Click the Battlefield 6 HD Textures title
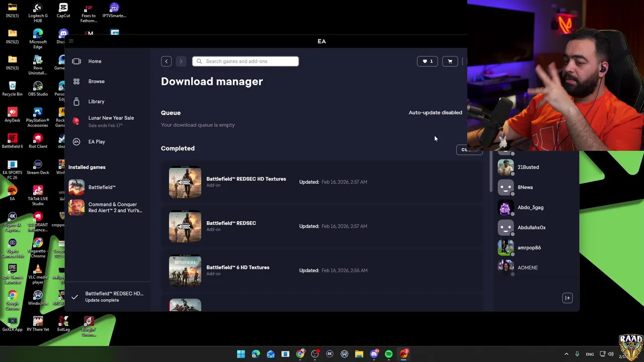644x362 pixels. coord(238,267)
